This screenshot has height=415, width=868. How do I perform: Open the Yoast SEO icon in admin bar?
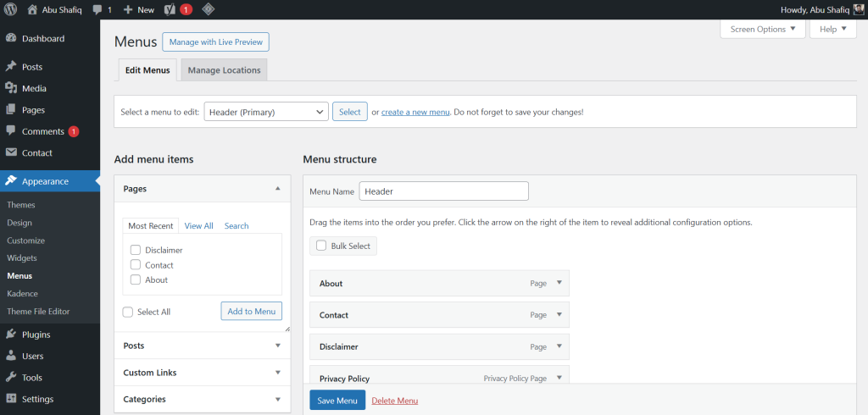pyautogui.click(x=170, y=9)
